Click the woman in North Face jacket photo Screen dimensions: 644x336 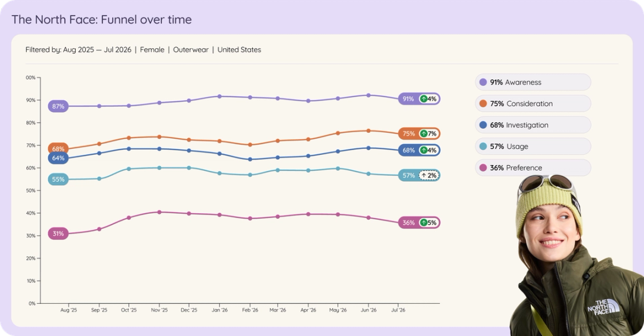(577, 256)
